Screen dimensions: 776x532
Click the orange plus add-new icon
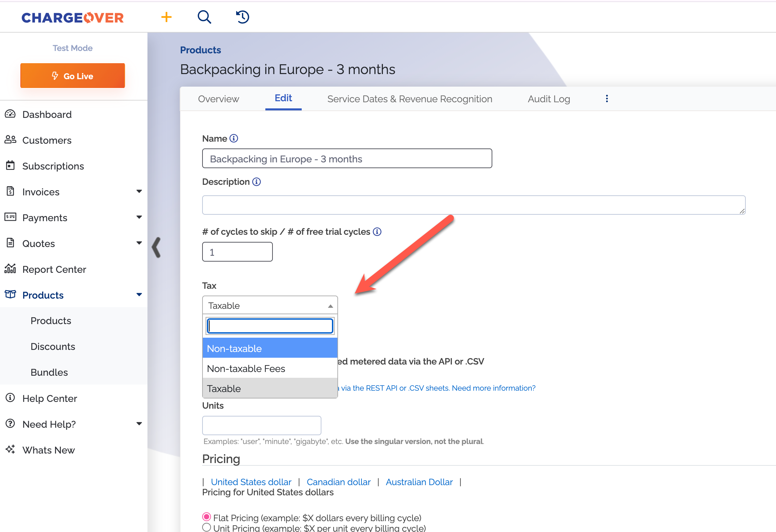coord(166,17)
